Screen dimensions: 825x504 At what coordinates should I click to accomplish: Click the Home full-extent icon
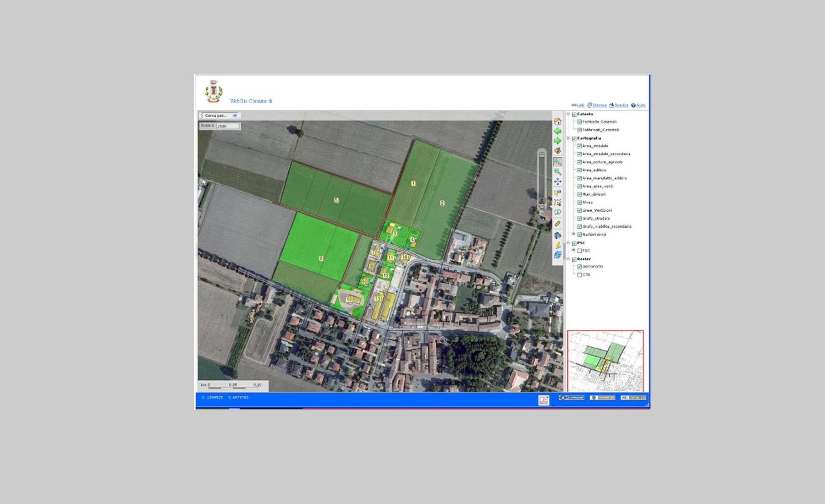click(557, 121)
